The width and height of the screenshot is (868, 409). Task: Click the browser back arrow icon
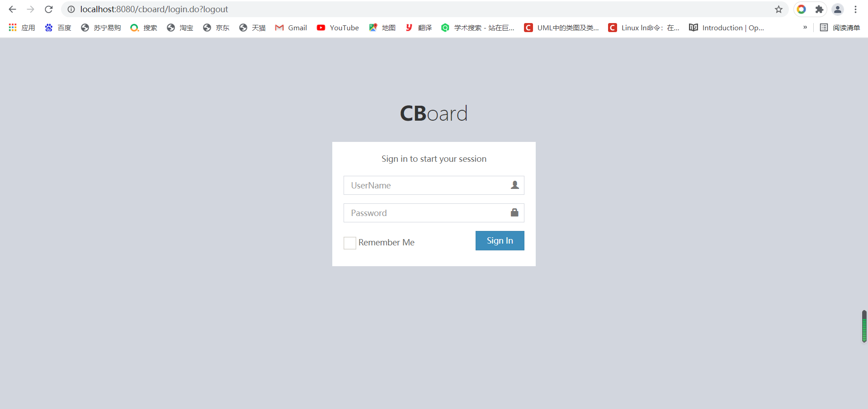pyautogui.click(x=12, y=9)
